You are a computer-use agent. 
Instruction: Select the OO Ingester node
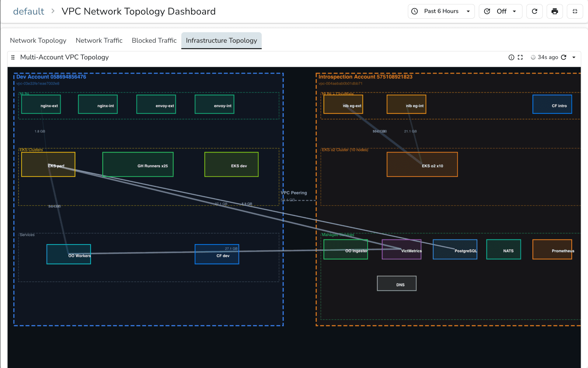point(346,250)
